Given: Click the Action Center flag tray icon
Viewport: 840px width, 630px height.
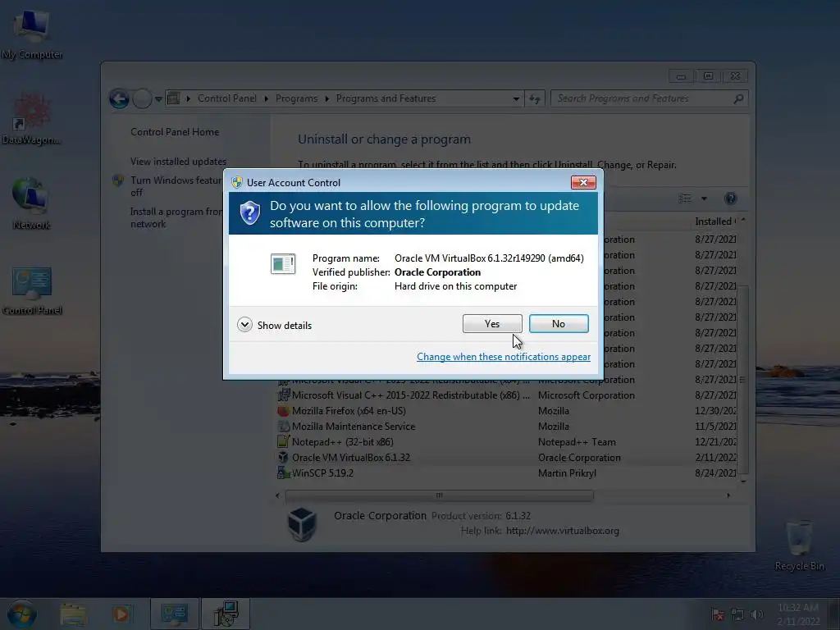Looking at the screenshot, I should click(718, 614).
